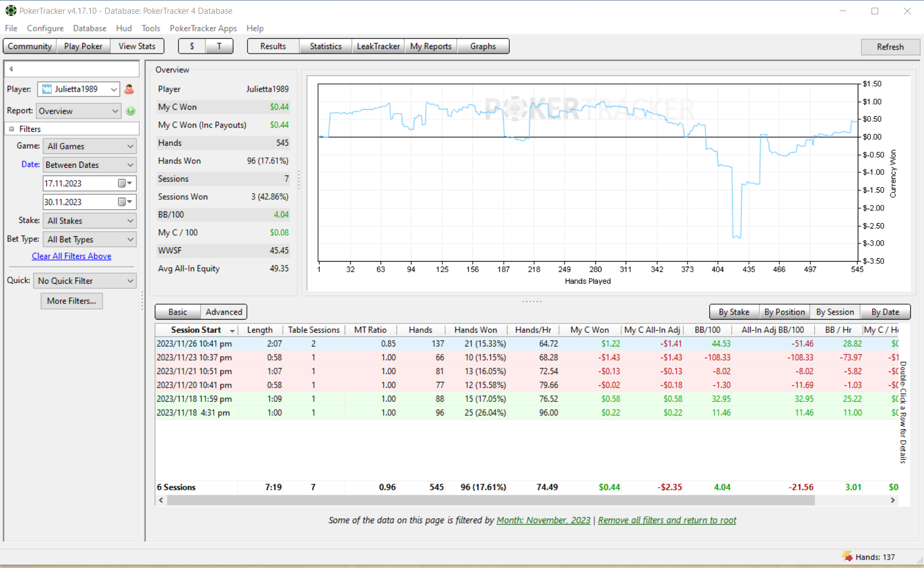Collapse the Filters section
The image size is (924, 568).
point(11,129)
